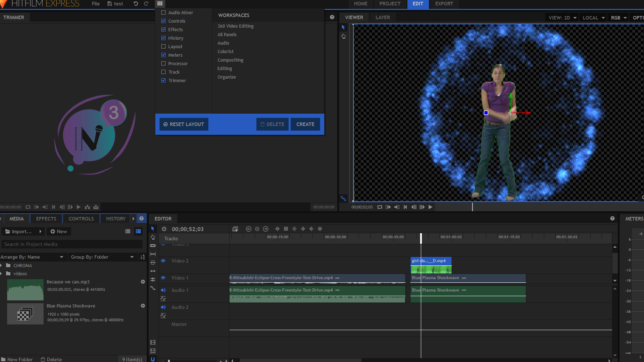Click the snapping magnet icon in the editor
Image resolution: width=644 pixels, height=362 pixels.
pos(153,359)
